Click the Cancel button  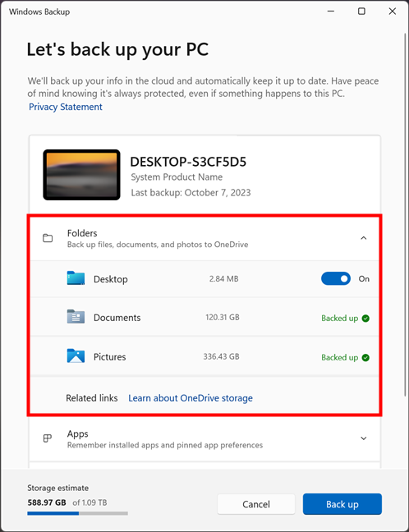pos(256,504)
